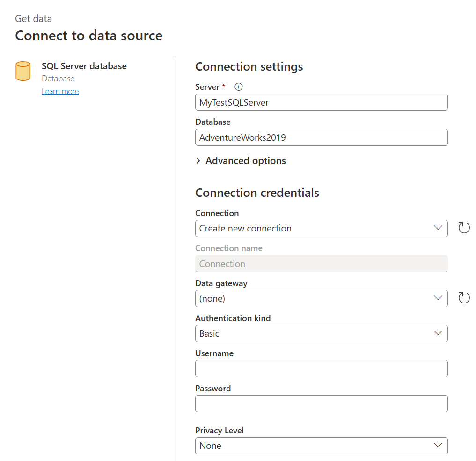Open the Authentication kind dropdown set to Basic
The image size is (476, 461).
[x=322, y=333]
